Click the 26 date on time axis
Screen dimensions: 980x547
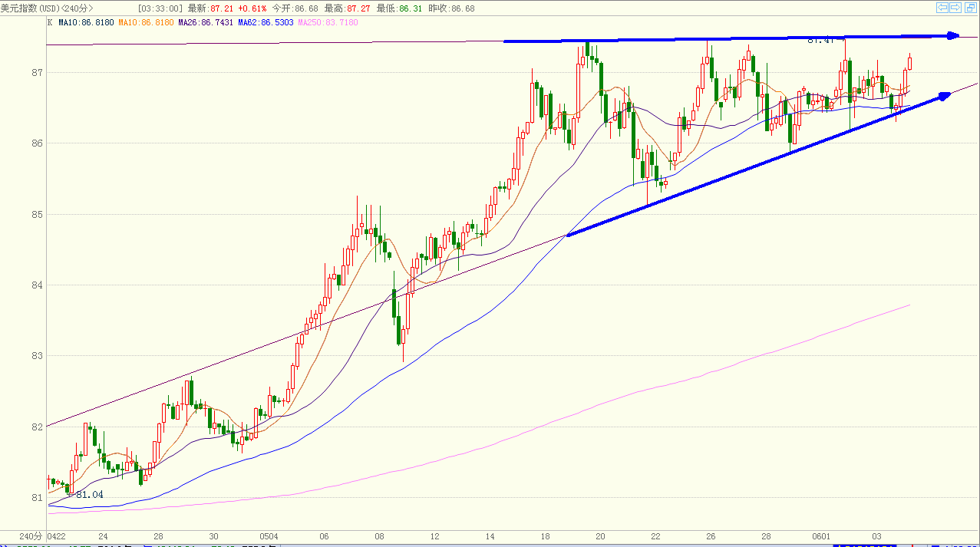pyautogui.click(x=711, y=535)
